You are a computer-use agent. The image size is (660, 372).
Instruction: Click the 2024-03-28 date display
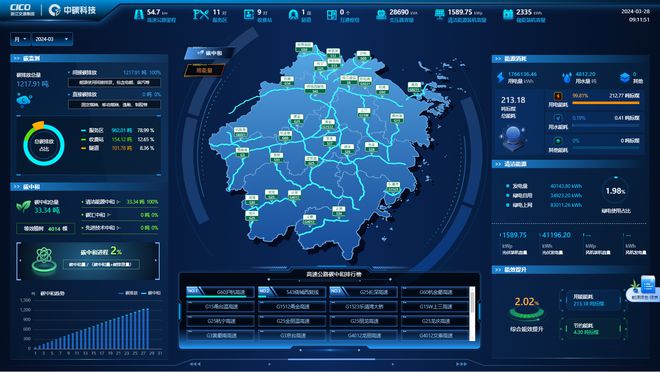(x=636, y=11)
